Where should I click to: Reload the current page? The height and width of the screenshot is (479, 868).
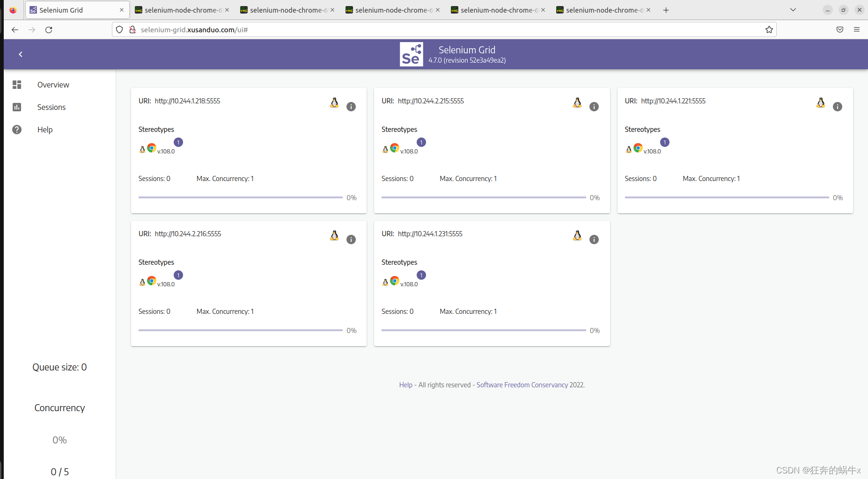click(49, 29)
